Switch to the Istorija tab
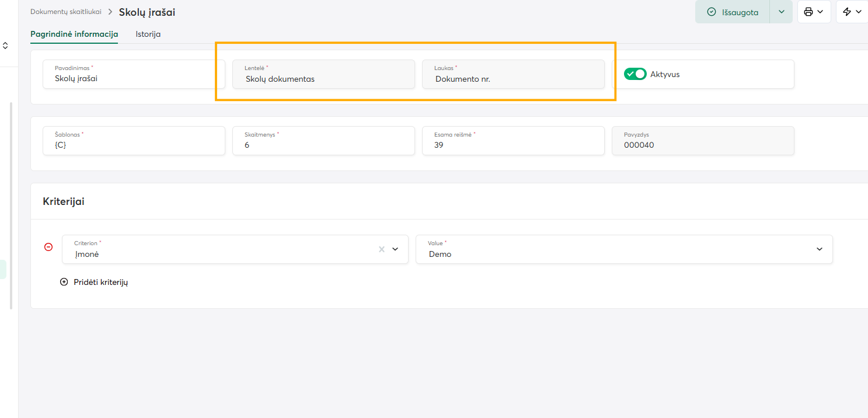Screen dimensions: 868x418 148,34
